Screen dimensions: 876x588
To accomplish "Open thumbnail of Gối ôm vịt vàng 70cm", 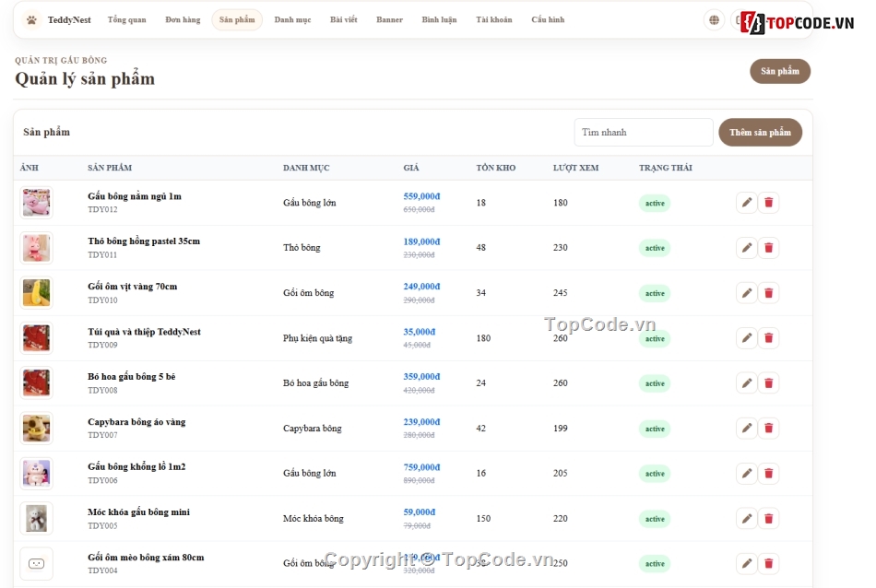I will [x=36, y=293].
